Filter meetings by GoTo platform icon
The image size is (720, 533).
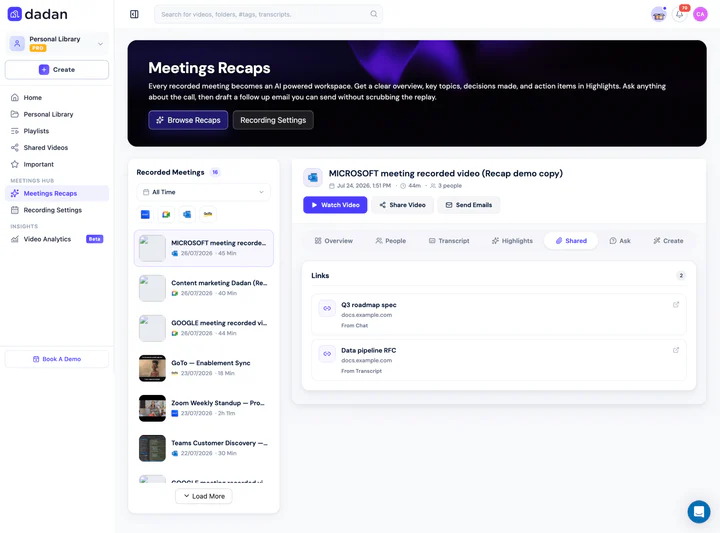[x=208, y=214]
